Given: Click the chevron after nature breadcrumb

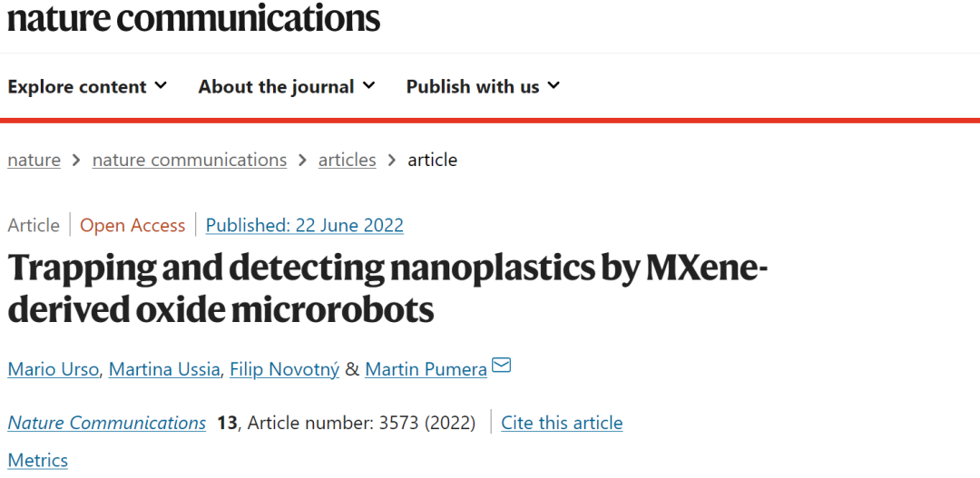Looking at the screenshot, I should tap(76, 161).
